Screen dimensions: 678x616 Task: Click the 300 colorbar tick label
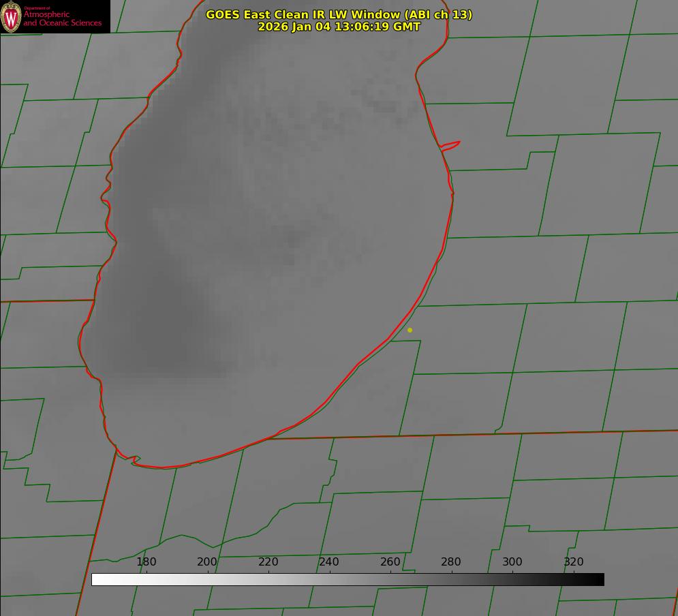512,562
